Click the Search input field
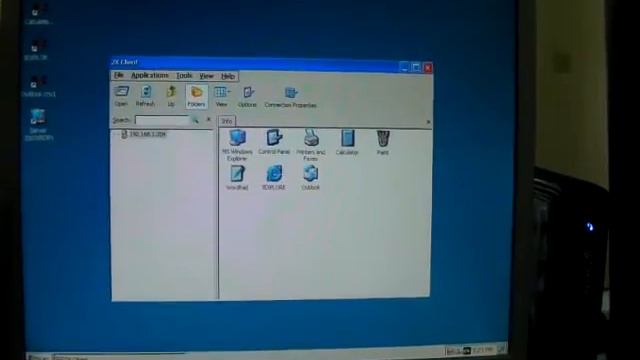640x360 pixels. [x=162, y=120]
